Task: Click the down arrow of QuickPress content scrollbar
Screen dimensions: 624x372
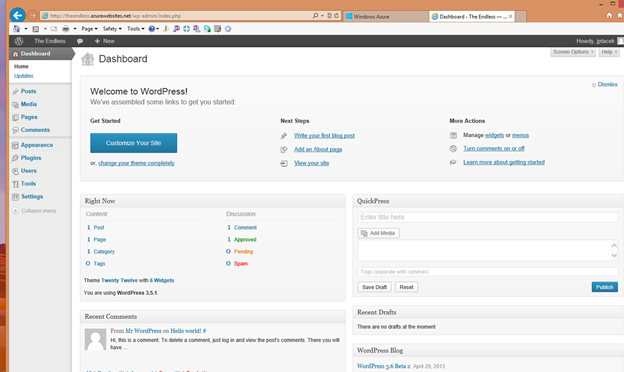Action: pos(614,255)
